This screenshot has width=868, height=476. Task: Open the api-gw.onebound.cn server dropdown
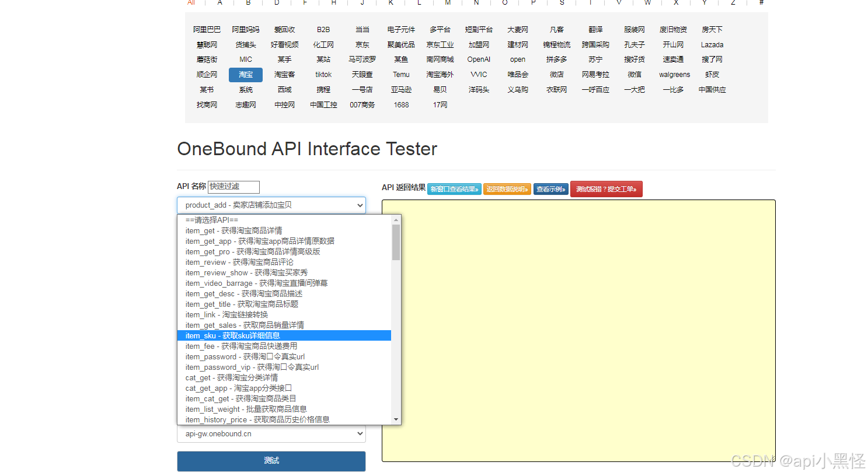[271, 434]
